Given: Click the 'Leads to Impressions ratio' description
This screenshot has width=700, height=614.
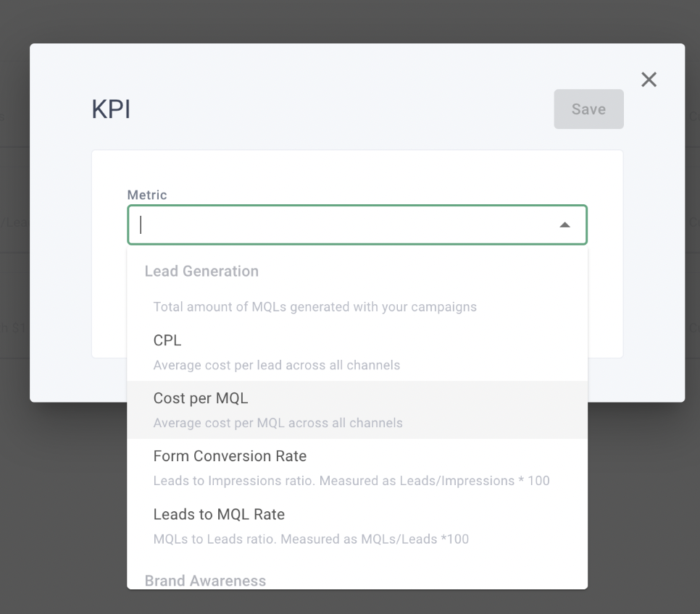Looking at the screenshot, I should click(x=351, y=481).
